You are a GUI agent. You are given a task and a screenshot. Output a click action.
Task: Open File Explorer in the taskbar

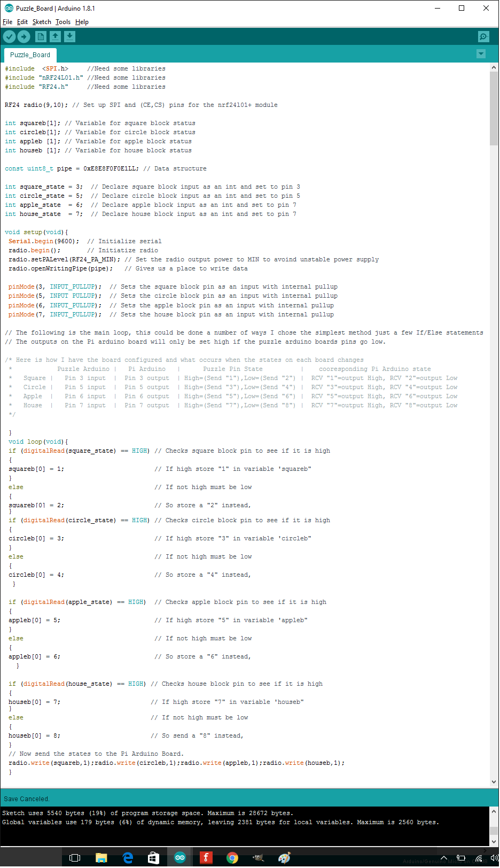coord(101,858)
